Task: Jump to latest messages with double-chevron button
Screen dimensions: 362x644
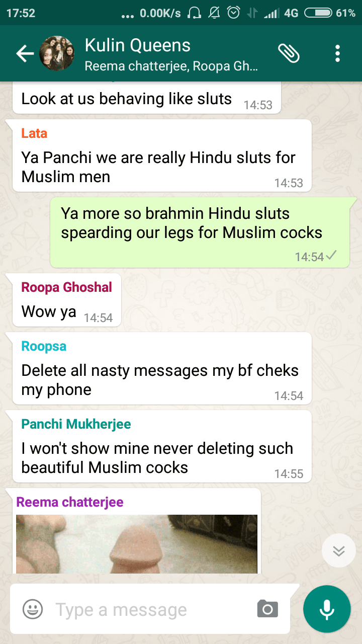Action: pyautogui.click(x=338, y=550)
